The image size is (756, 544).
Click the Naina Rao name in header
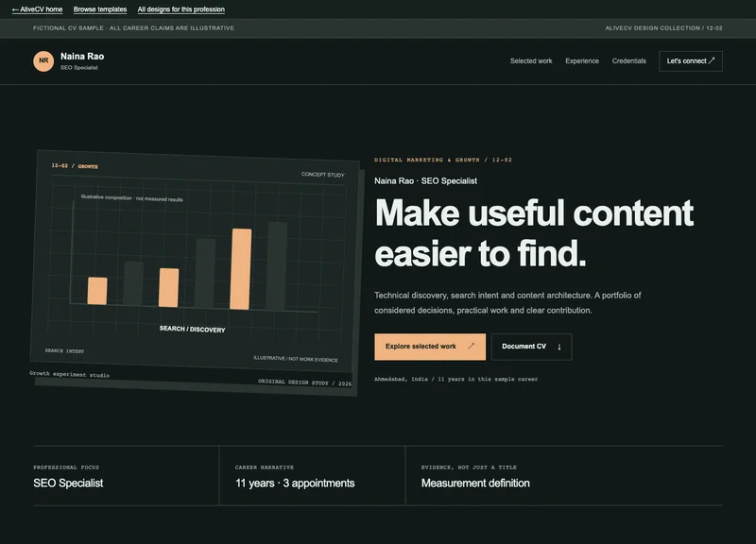click(x=82, y=57)
